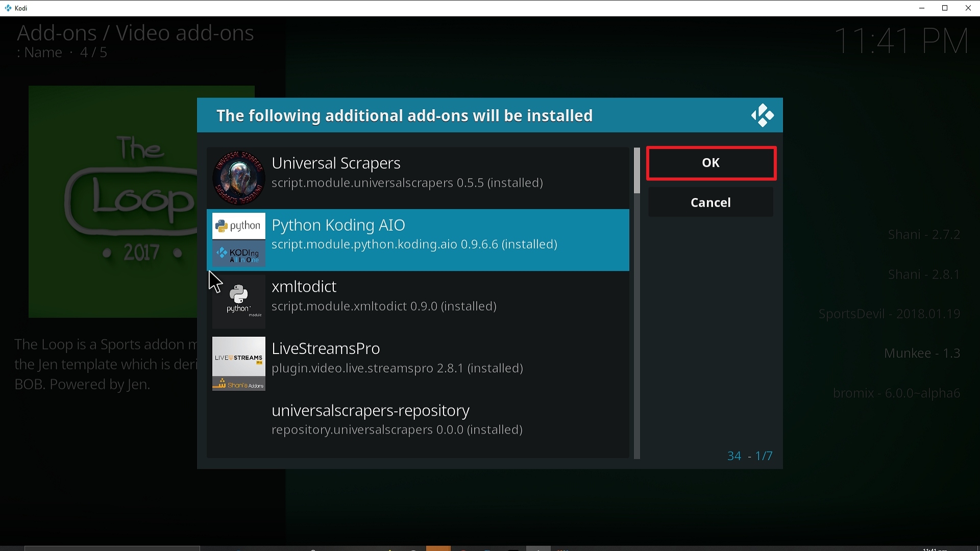Click the 11:41 PM clock display
The width and height of the screenshot is (980, 551).
tap(902, 41)
